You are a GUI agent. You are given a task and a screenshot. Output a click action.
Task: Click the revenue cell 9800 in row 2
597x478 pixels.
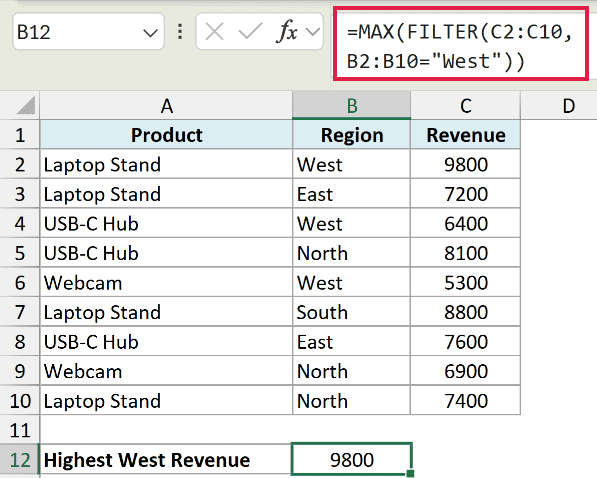465,164
